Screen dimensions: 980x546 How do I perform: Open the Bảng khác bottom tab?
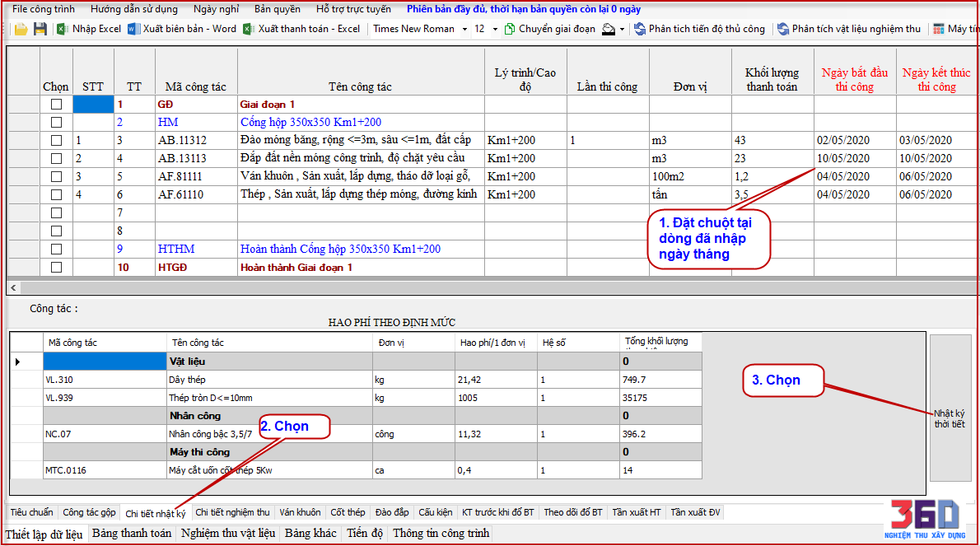pyautogui.click(x=310, y=534)
